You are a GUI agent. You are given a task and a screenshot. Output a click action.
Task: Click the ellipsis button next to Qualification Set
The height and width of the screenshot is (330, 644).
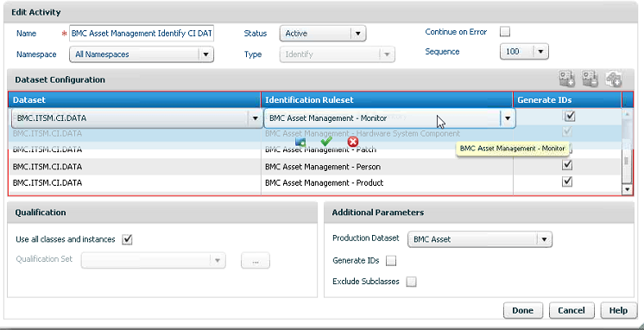click(256, 261)
